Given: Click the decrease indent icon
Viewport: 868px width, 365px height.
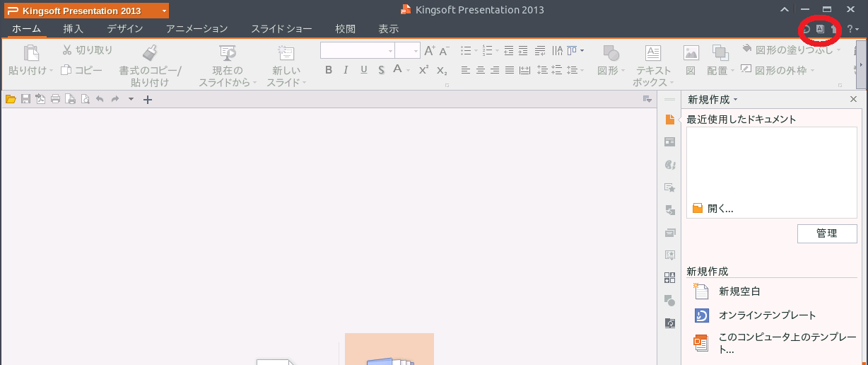Looking at the screenshot, I should tap(509, 50).
